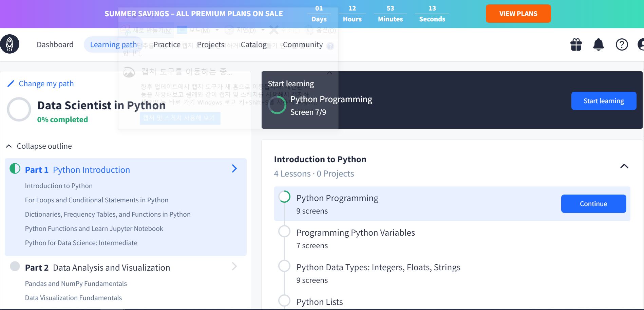The width and height of the screenshot is (644, 310).
Task: Click the 0% completed text
Action: pyautogui.click(x=62, y=120)
